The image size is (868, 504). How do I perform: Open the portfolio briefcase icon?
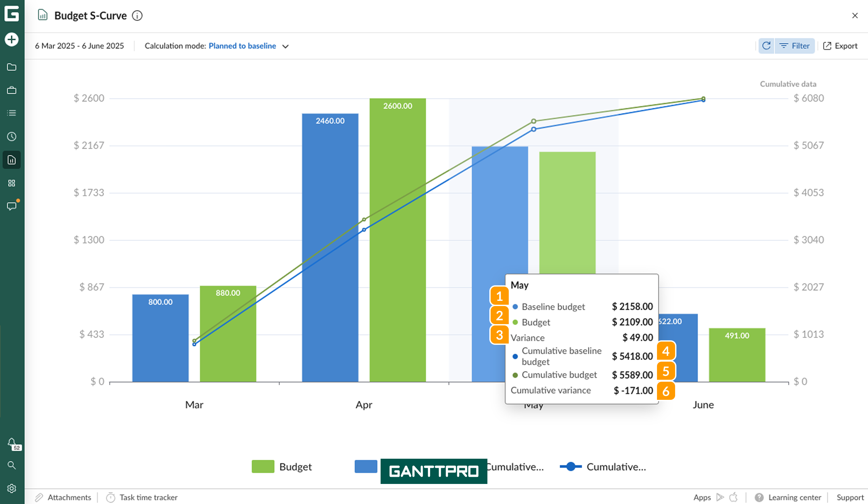12,90
